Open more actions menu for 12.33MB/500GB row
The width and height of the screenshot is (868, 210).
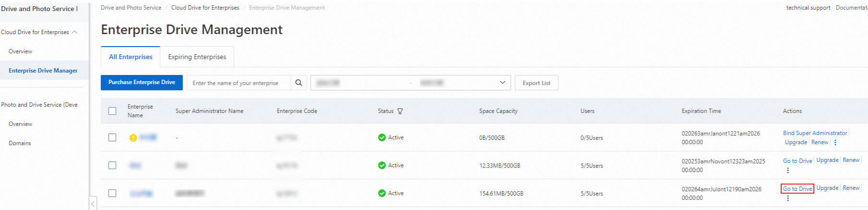point(788,170)
